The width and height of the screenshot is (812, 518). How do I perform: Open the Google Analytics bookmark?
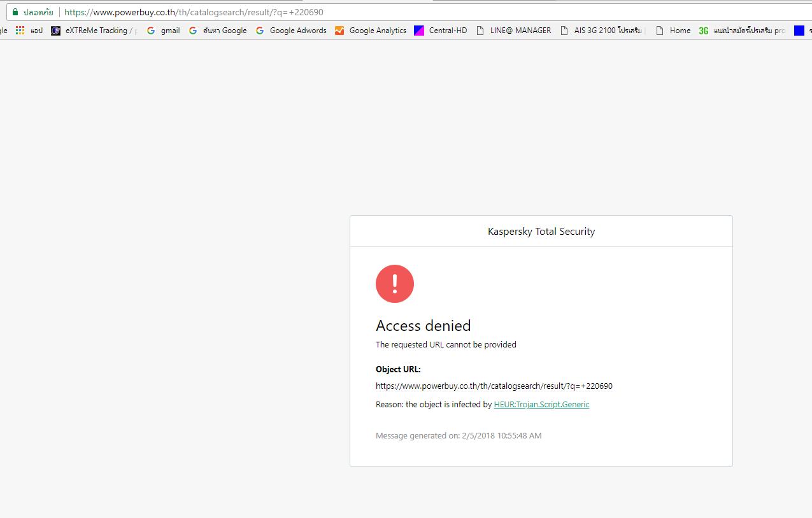371,31
